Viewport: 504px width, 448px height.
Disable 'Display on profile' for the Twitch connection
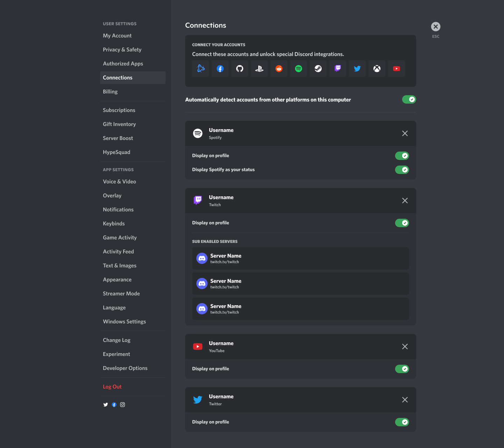[402, 223]
